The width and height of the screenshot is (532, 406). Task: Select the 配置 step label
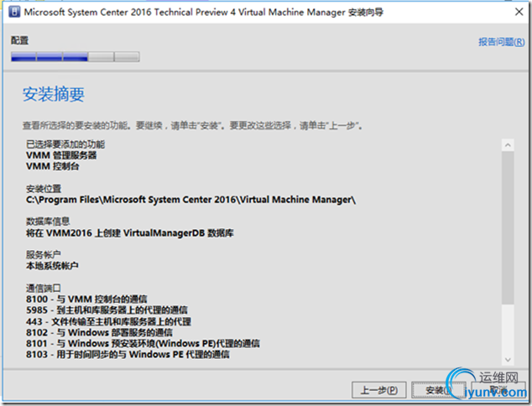(x=19, y=41)
